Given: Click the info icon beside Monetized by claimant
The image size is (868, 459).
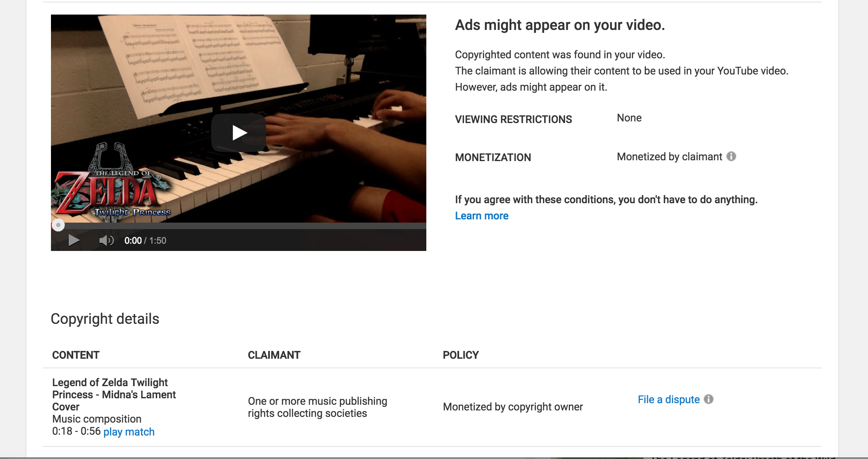Looking at the screenshot, I should [x=731, y=156].
